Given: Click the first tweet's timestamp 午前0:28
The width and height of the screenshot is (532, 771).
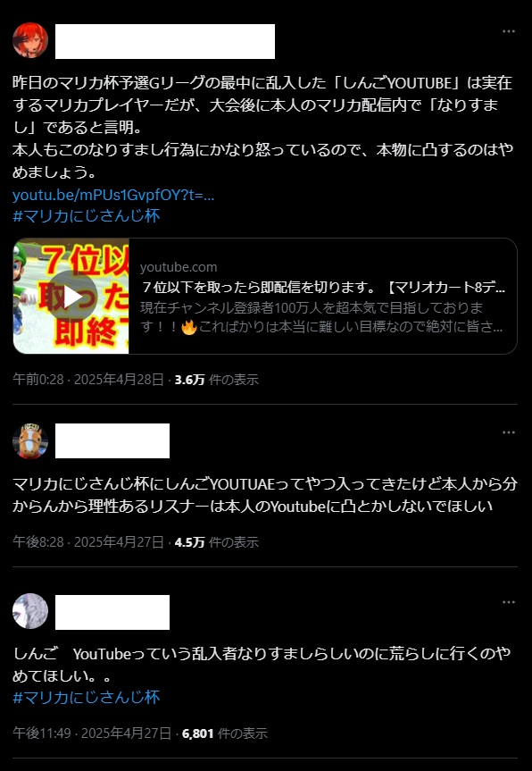Looking at the screenshot, I should coord(38,380).
